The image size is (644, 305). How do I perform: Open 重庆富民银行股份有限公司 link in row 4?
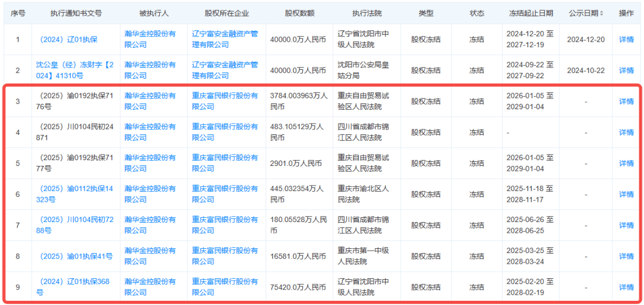(225, 133)
